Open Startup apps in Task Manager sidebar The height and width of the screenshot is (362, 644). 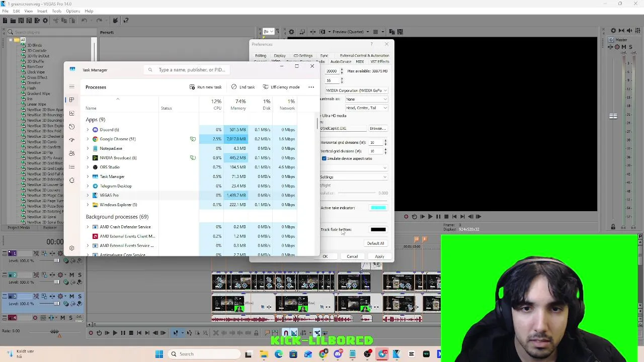click(71, 140)
